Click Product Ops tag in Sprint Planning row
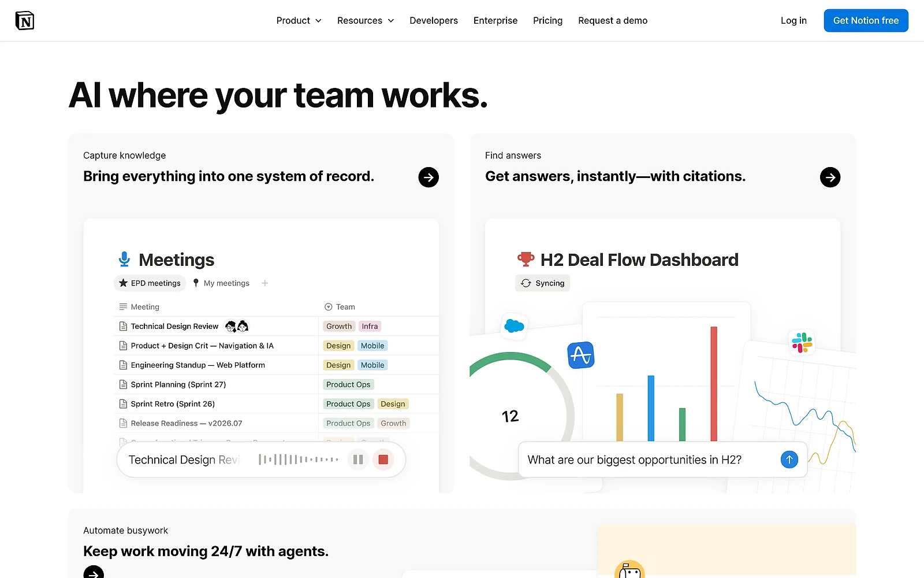Screen dimensions: 924x578 click(348, 384)
